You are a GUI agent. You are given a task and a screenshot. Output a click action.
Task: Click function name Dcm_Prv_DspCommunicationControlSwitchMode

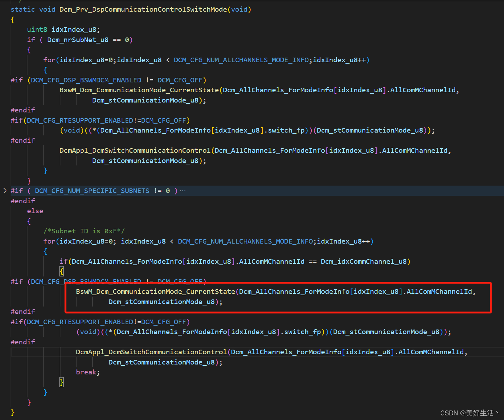(143, 10)
